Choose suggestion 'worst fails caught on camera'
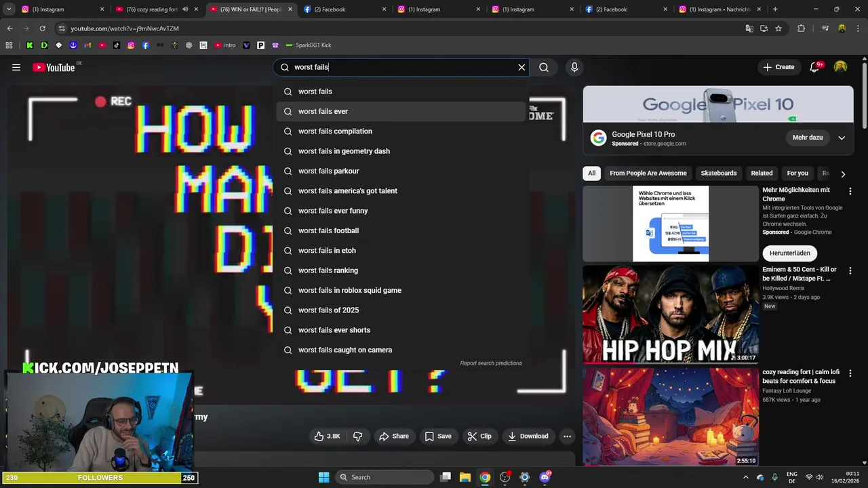Viewport: 868px width, 488px height. tap(402, 350)
